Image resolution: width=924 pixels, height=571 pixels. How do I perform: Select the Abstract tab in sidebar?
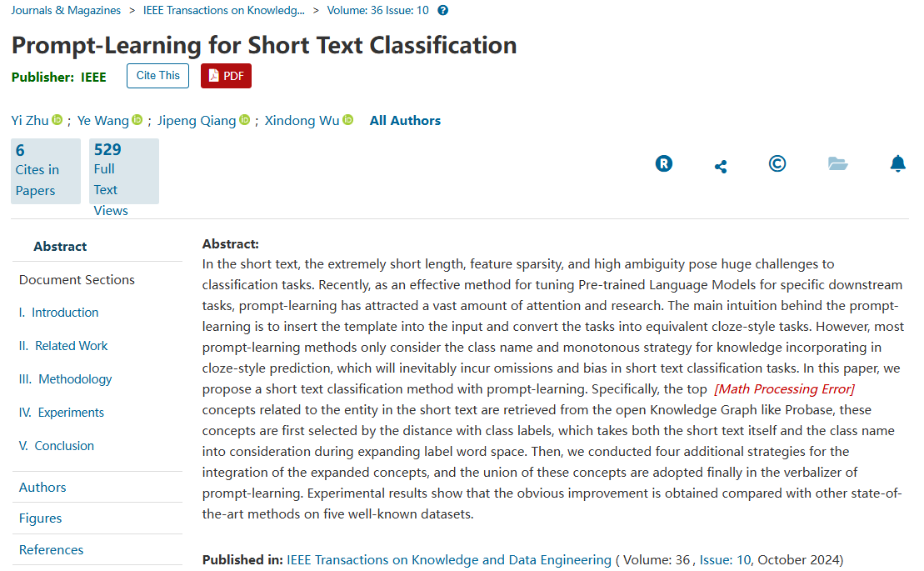(x=60, y=247)
